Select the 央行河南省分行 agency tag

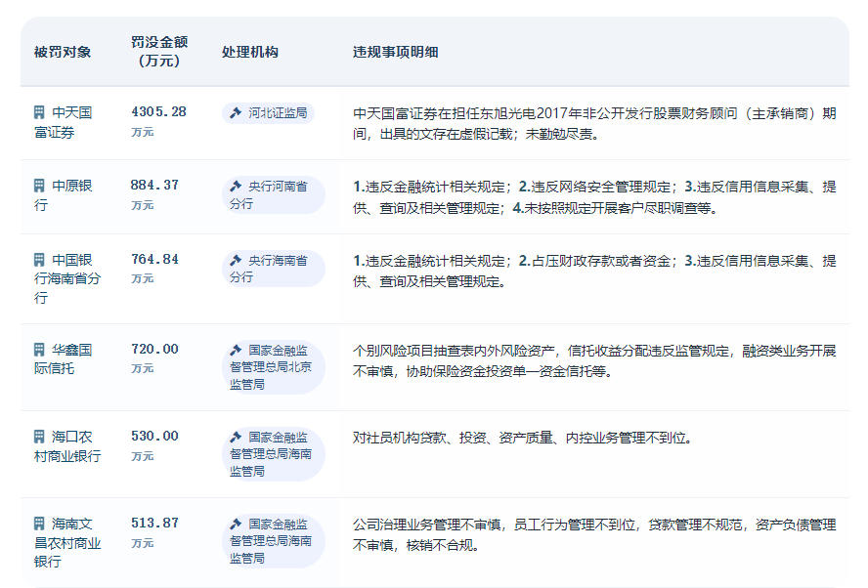point(274,194)
